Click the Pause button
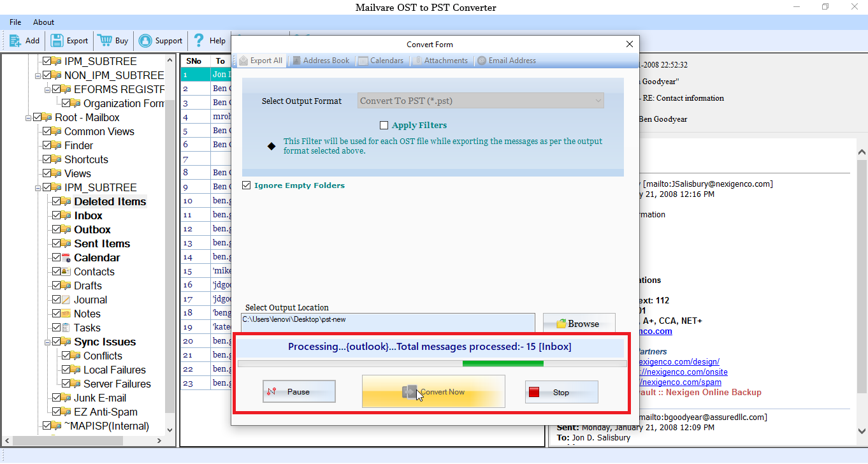This screenshot has height=464, width=868. [299, 392]
